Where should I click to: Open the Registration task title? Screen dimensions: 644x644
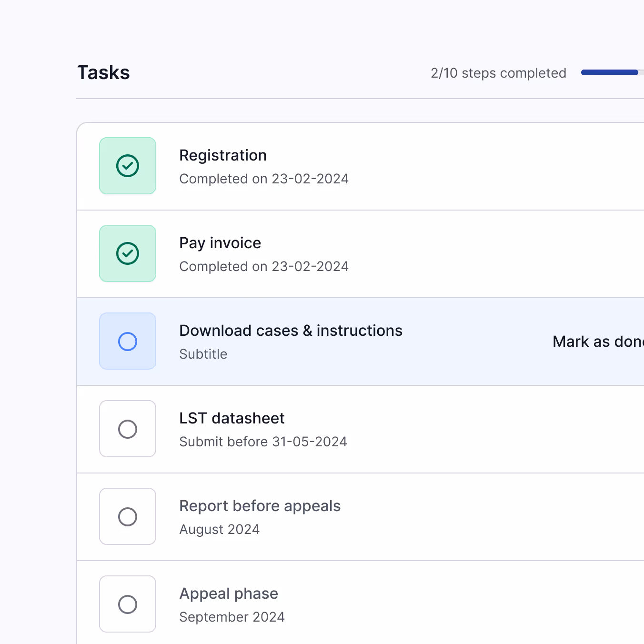pyautogui.click(x=222, y=155)
